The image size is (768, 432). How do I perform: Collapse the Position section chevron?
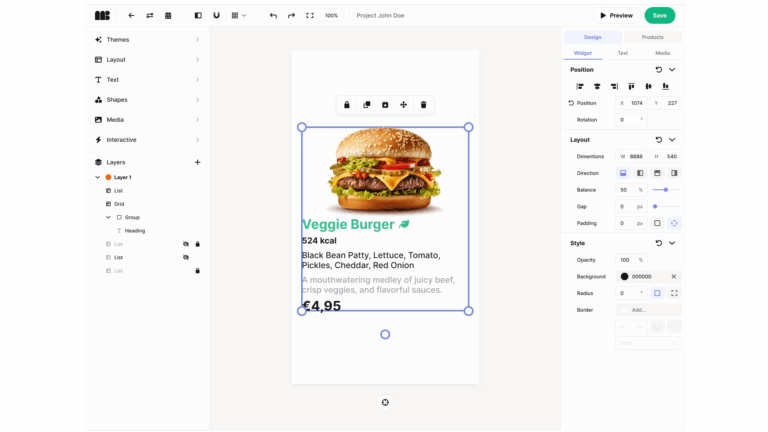[x=672, y=70]
